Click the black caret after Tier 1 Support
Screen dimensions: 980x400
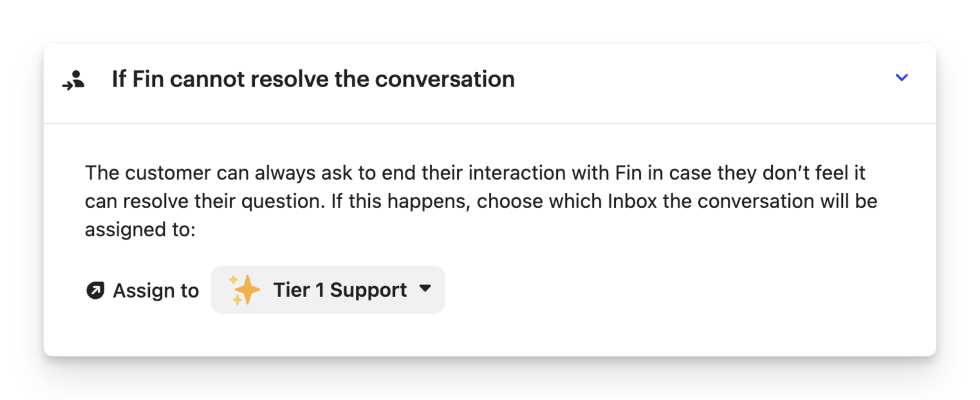425,289
